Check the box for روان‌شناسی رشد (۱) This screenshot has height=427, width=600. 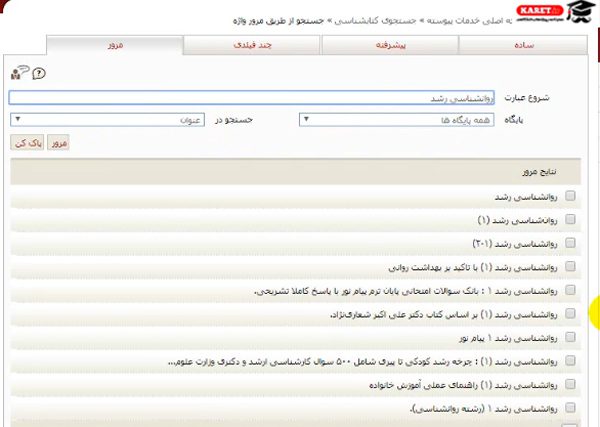click(x=570, y=219)
